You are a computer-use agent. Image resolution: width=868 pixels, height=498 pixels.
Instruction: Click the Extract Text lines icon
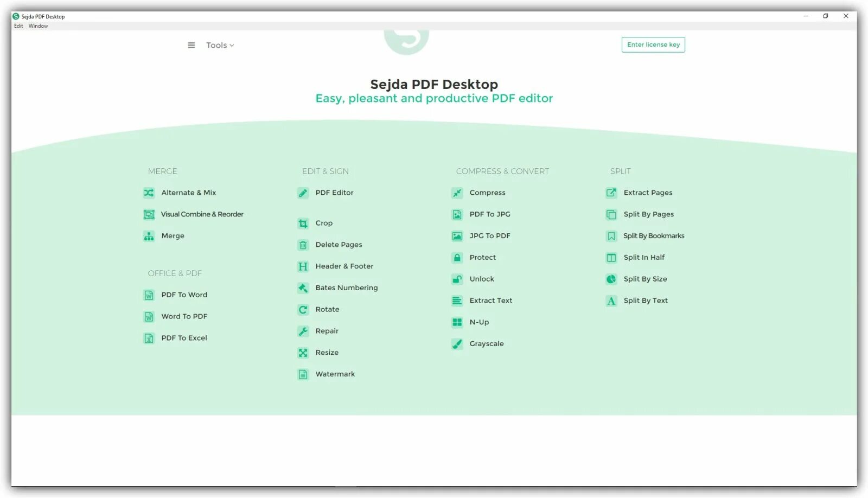[x=457, y=301]
